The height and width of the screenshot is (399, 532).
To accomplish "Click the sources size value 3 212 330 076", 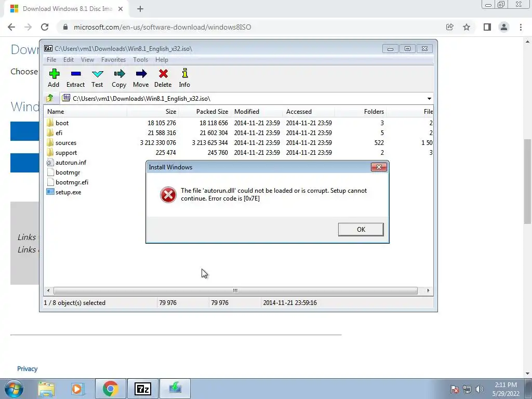I will 158,143.
